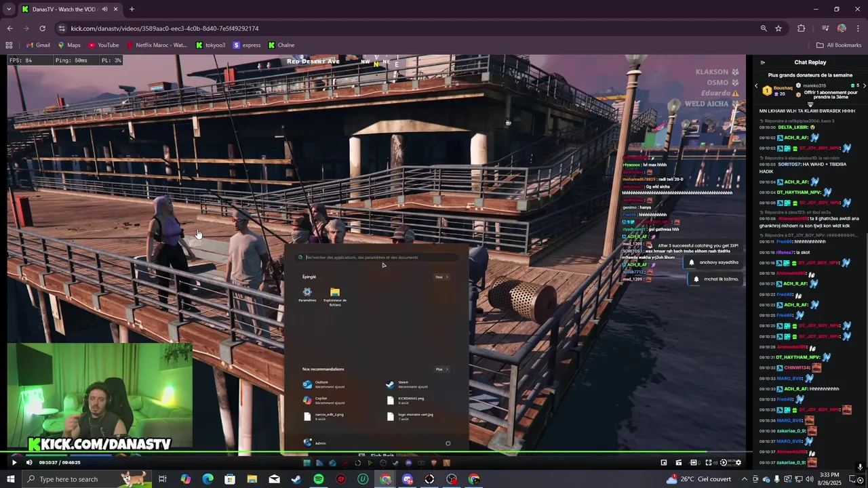Open the weather widget 26°C Ciel couvert
Image resolution: width=868 pixels, height=488 pixels.
[x=699, y=479]
